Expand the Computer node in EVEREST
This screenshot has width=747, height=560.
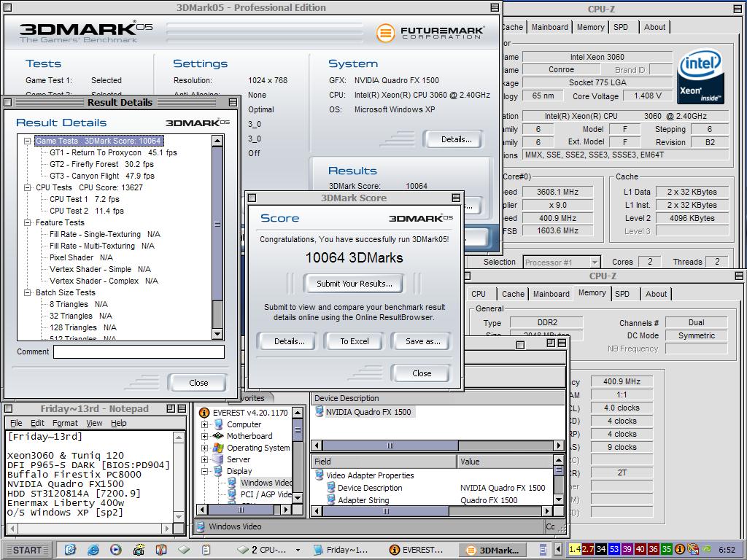pyautogui.click(x=204, y=424)
